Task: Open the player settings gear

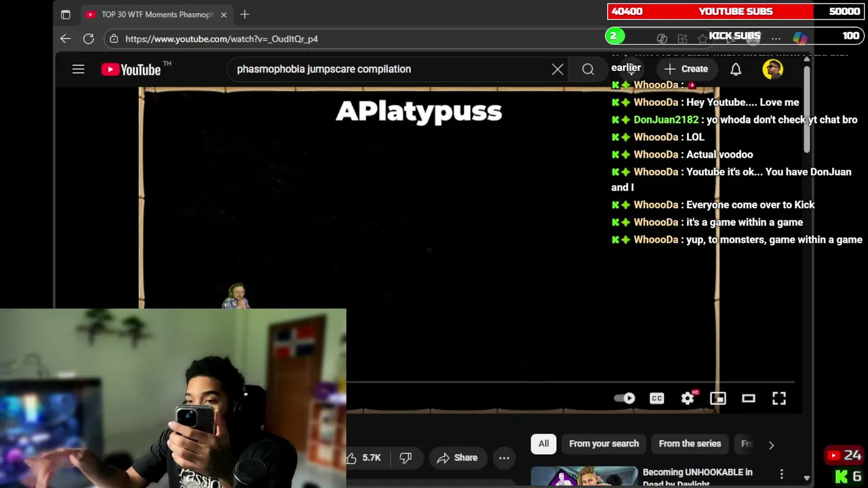Action: click(688, 399)
